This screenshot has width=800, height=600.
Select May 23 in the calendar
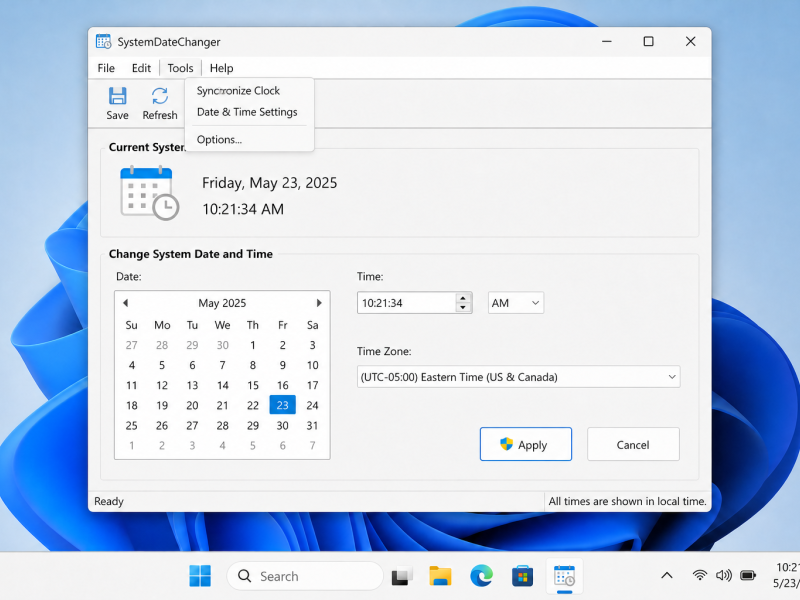pyautogui.click(x=283, y=405)
